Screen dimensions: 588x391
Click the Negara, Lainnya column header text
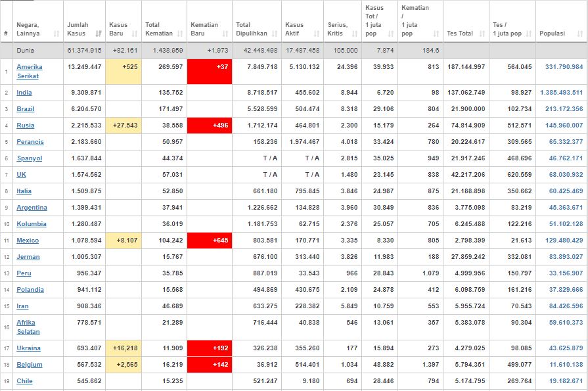(28, 30)
